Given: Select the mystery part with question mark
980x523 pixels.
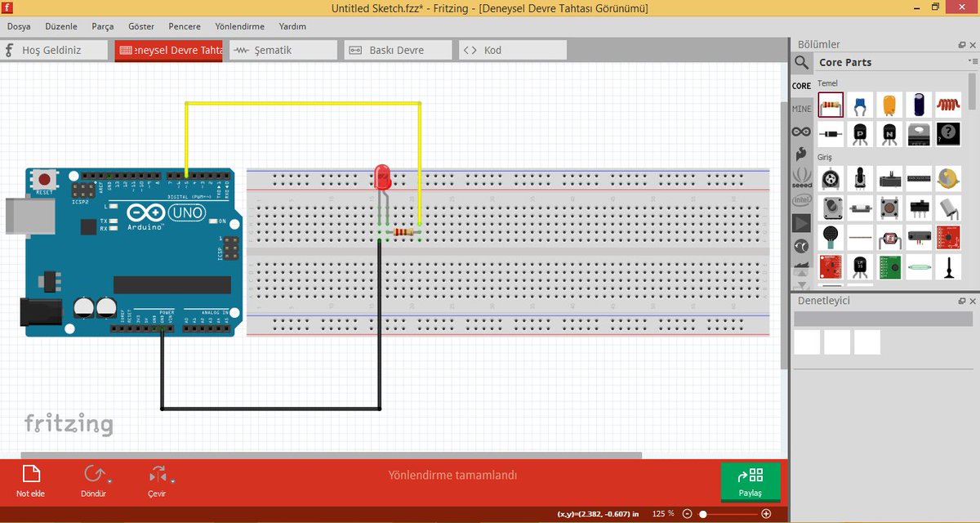Looking at the screenshot, I should pyautogui.click(x=948, y=134).
